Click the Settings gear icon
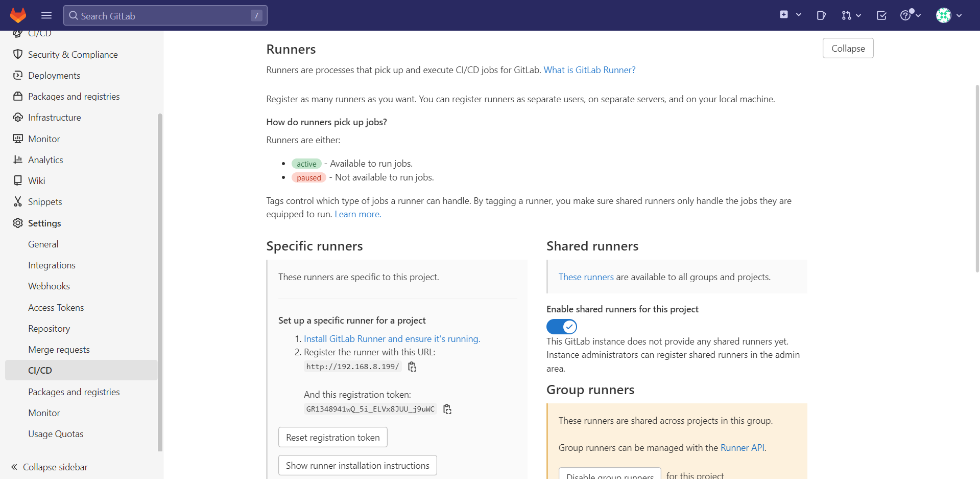Viewport: 980px width, 479px height. click(x=18, y=223)
